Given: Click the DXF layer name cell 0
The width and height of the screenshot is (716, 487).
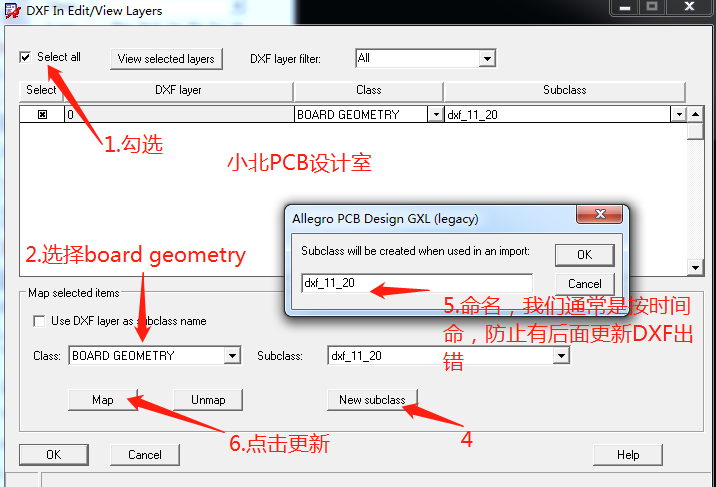Looking at the screenshot, I should (x=179, y=114).
